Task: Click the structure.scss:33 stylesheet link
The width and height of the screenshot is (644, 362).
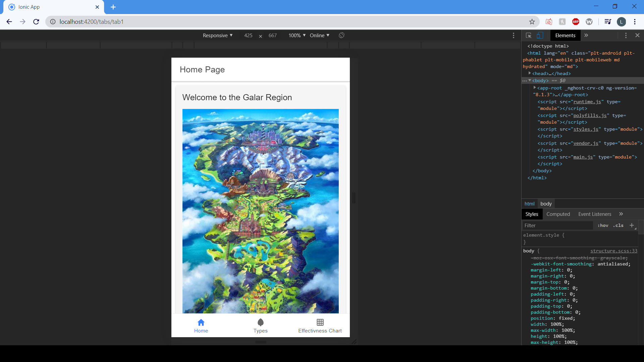Action: pos(614,251)
